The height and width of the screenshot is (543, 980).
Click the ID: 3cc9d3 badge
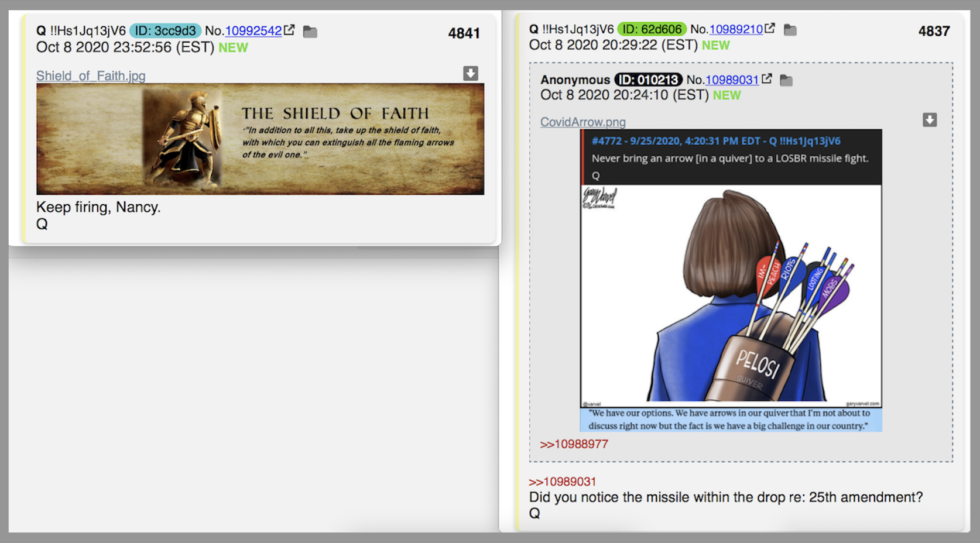166,31
